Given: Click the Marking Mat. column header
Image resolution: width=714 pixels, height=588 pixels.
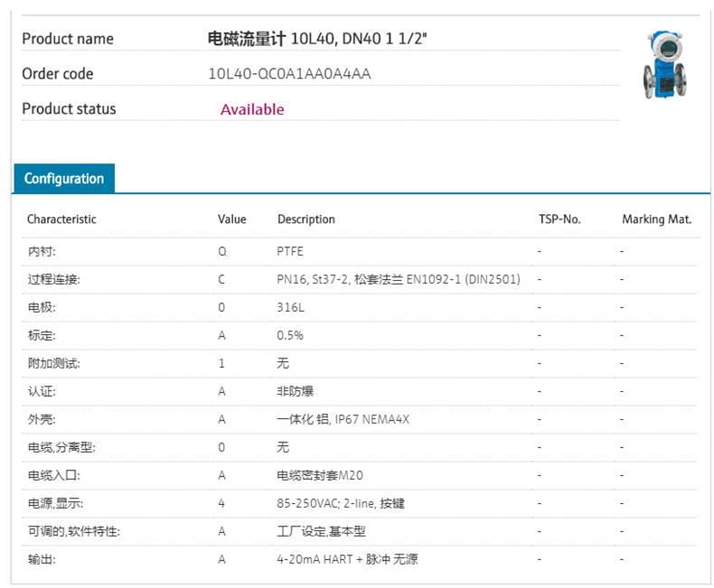Looking at the screenshot, I should click(x=656, y=219).
